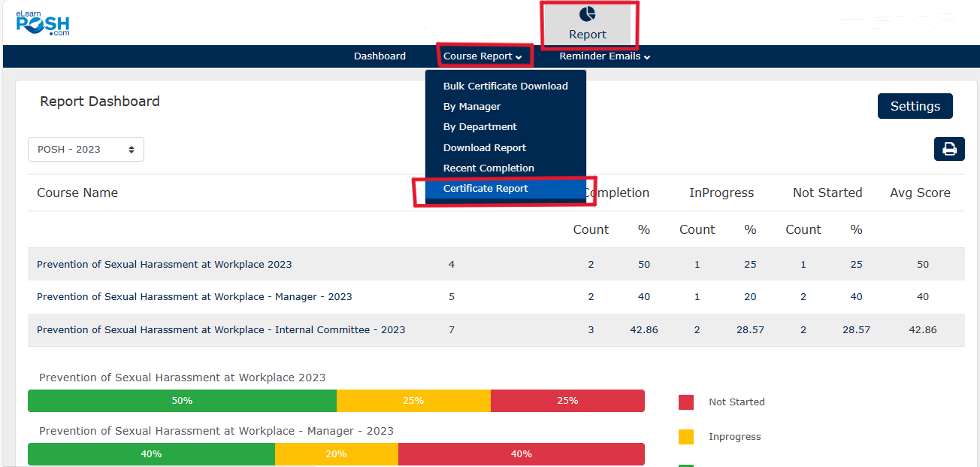Print the report using printer icon
The height and width of the screenshot is (467, 980).
pyautogui.click(x=949, y=149)
